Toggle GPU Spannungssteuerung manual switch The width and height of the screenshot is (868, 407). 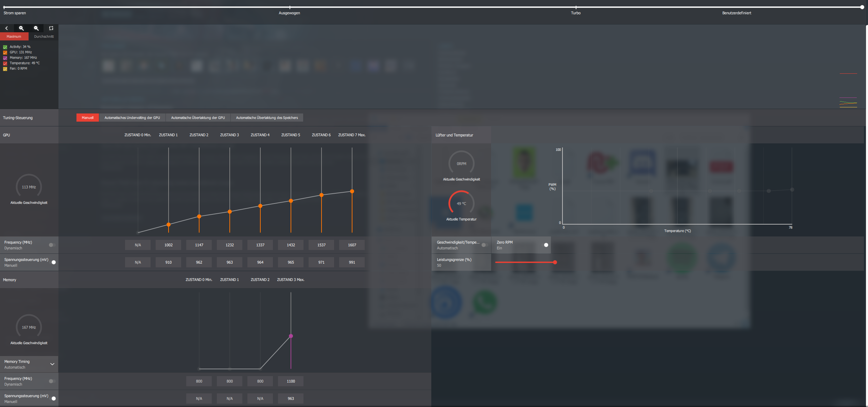coord(53,262)
